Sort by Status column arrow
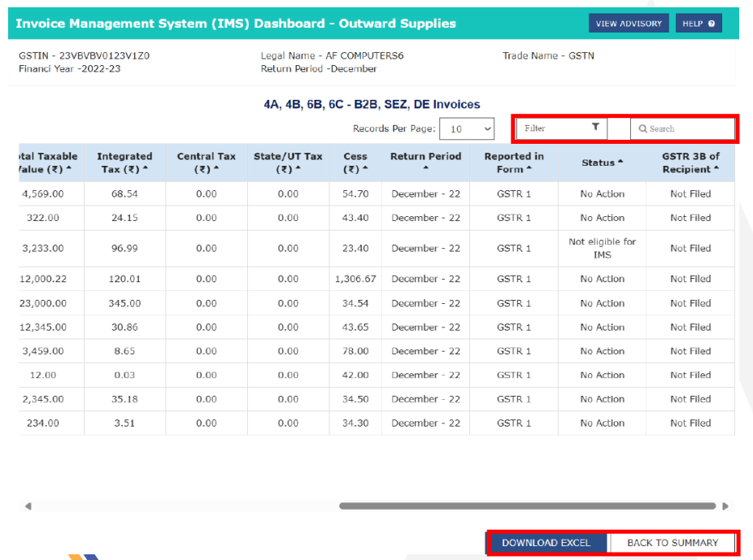This screenshot has height=560, width=753. coord(620,162)
